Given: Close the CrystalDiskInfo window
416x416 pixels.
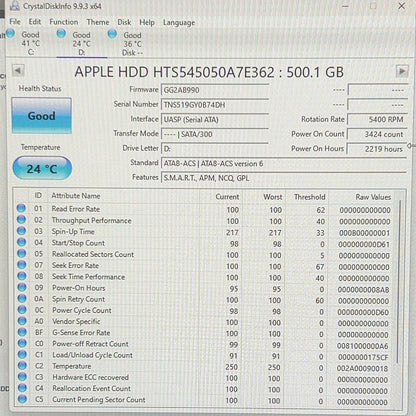Looking at the screenshot, I should (402, 6).
